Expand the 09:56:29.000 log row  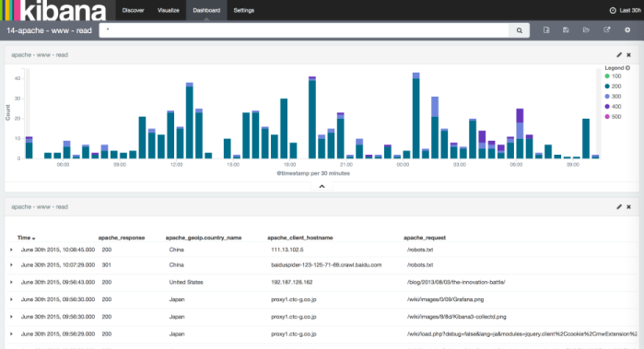[x=11, y=334]
